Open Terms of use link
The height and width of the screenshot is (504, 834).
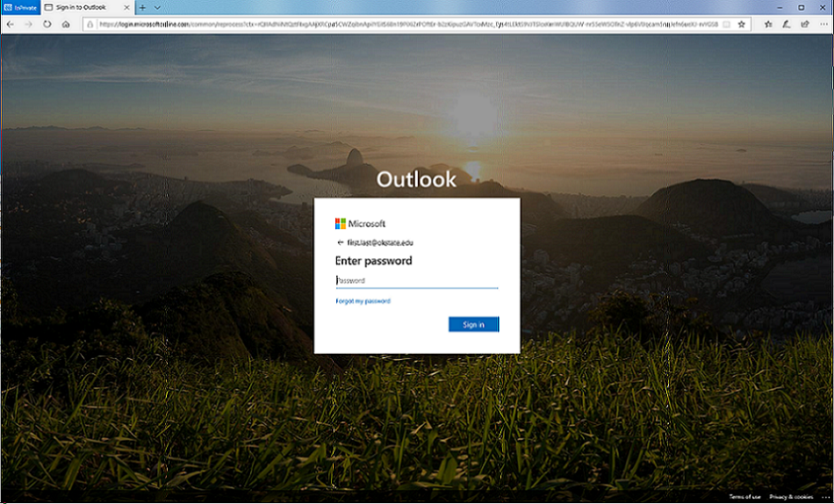coord(744,497)
